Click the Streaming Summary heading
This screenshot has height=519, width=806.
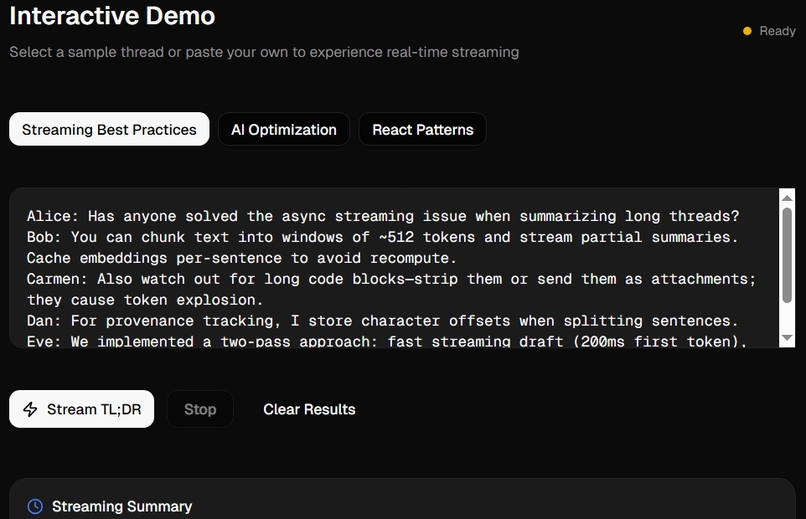tap(122, 506)
